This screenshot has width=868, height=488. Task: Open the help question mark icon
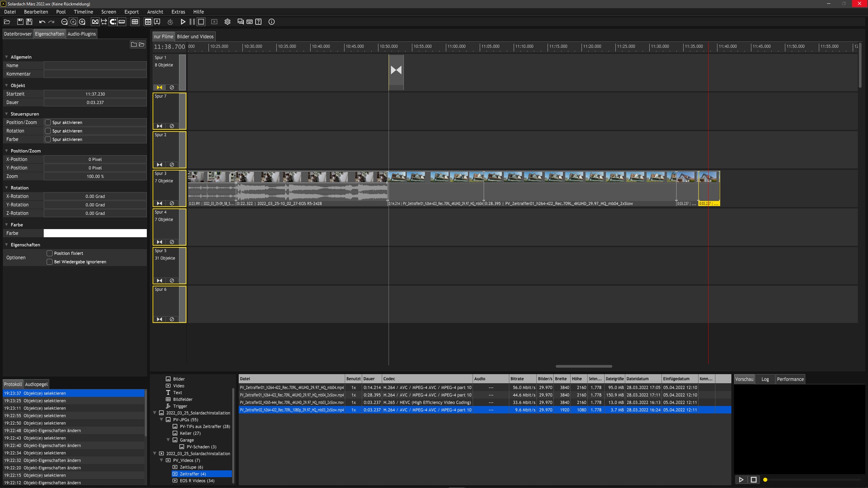coord(258,22)
